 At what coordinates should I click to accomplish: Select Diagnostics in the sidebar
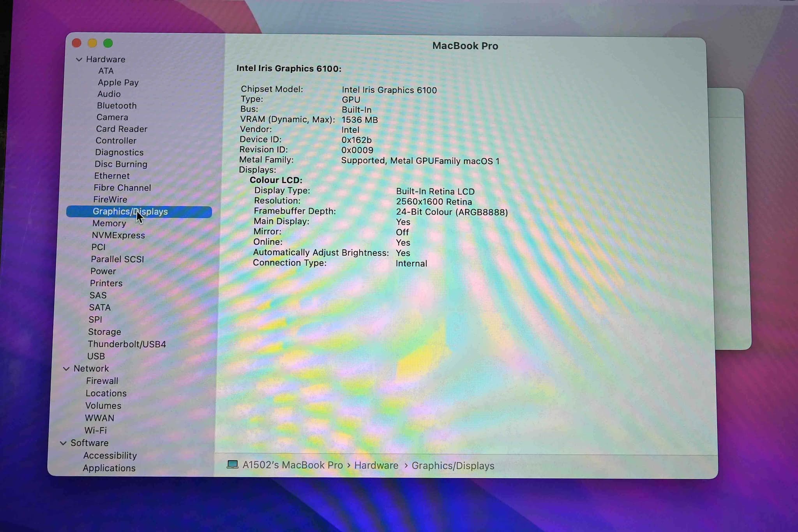119,152
